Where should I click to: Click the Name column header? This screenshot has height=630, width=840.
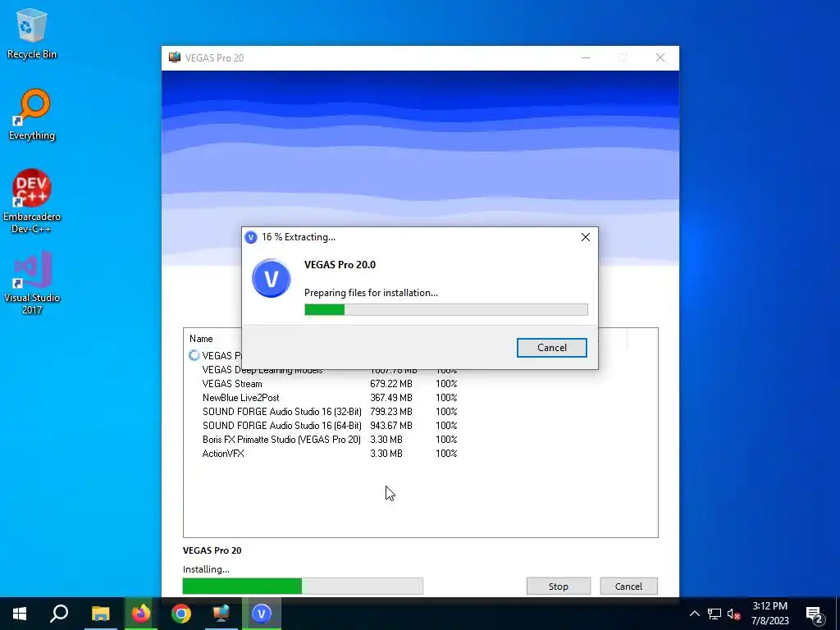[201, 339]
